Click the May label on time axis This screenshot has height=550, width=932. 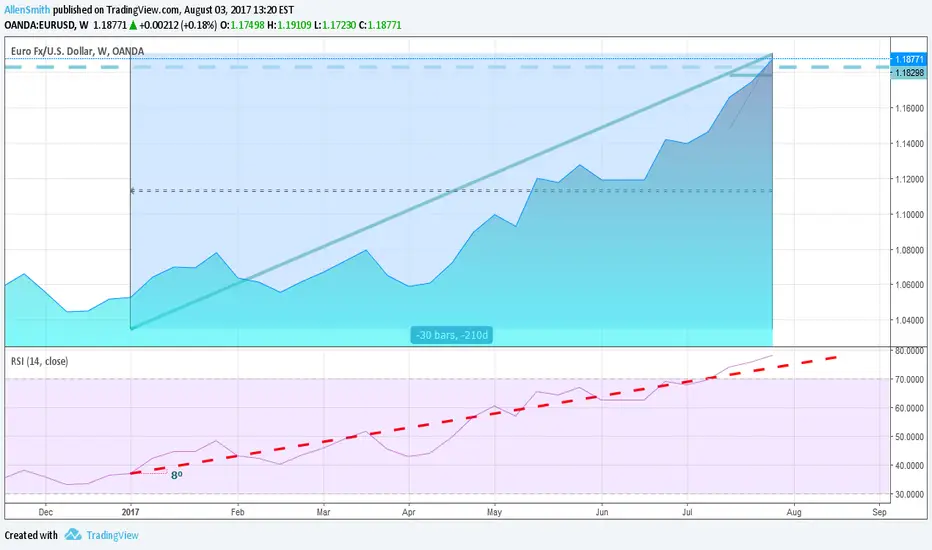coord(494,511)
